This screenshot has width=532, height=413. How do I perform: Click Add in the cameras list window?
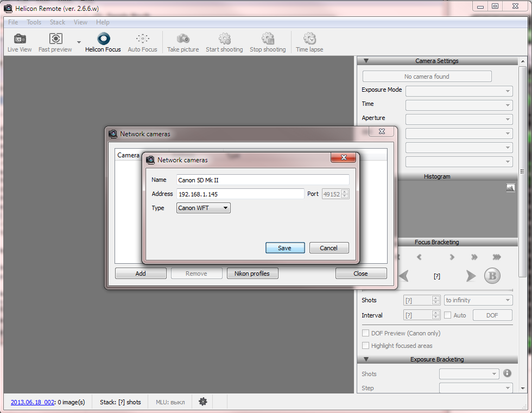141,274
